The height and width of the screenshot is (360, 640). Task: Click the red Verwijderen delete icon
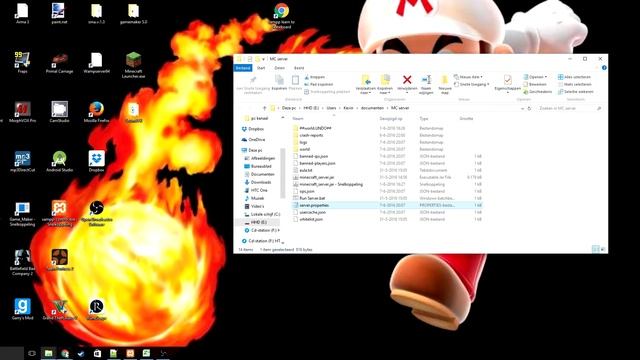coord(407,80)
